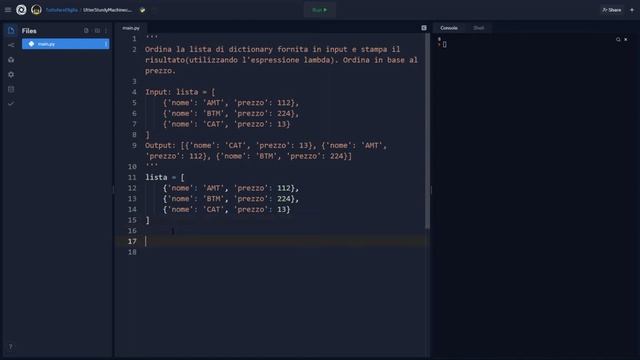Clear the console with the X icon

click(626, 40)
